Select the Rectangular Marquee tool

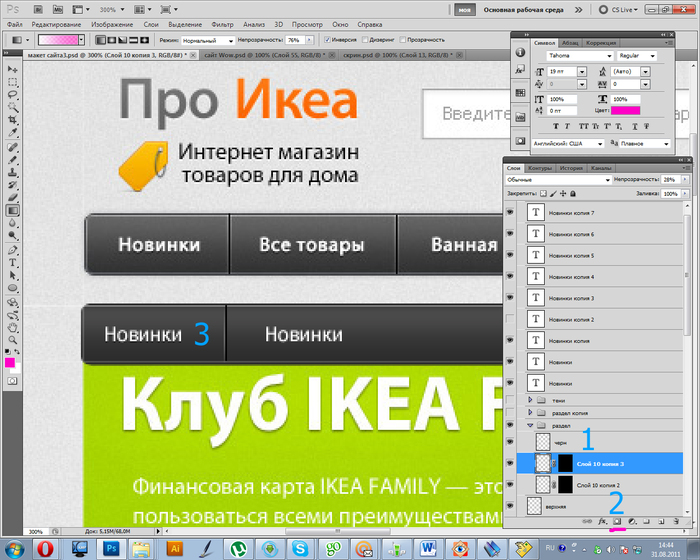(x=12, y=82)
